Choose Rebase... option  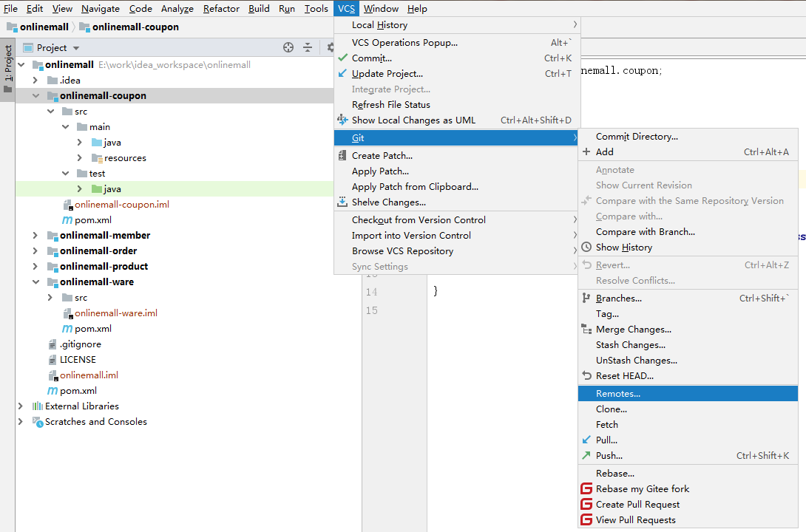tap(688, 474)
